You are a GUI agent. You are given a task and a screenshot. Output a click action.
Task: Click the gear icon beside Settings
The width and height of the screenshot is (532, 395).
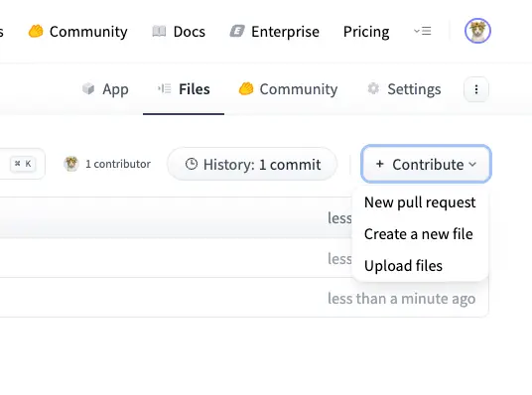(373, 88)
